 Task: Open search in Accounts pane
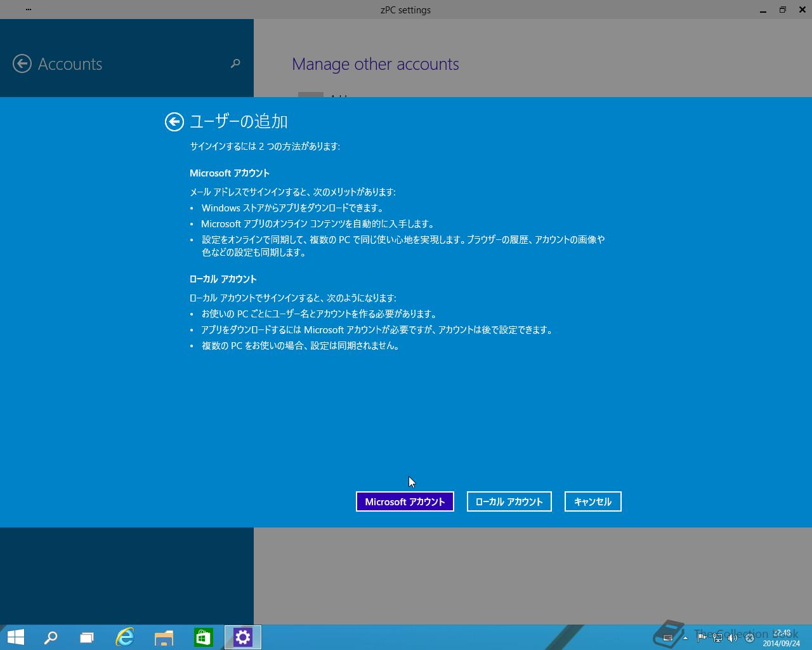tap(235, 63)
